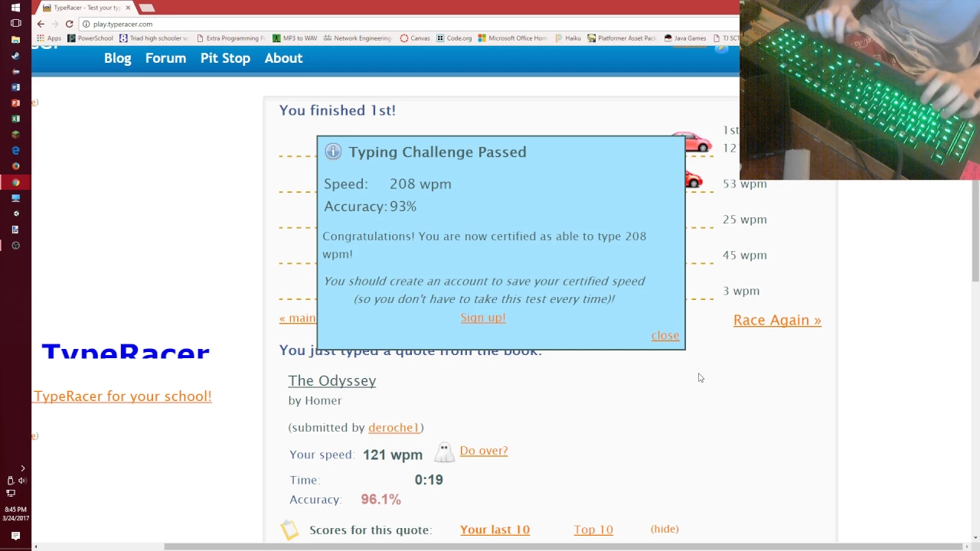Click the « main menu link
This screenshot has width=980, height=551.
pos(298,318)
